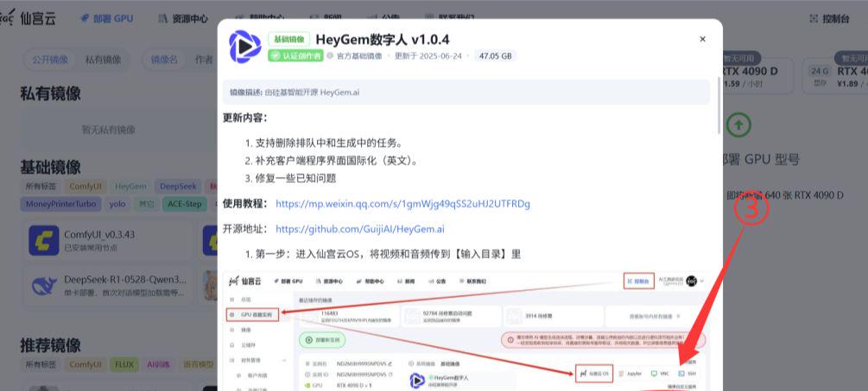Click the 即将新增 640 张 RTX 4090 D notice
The image size is (868, 391).
(785, 195)
